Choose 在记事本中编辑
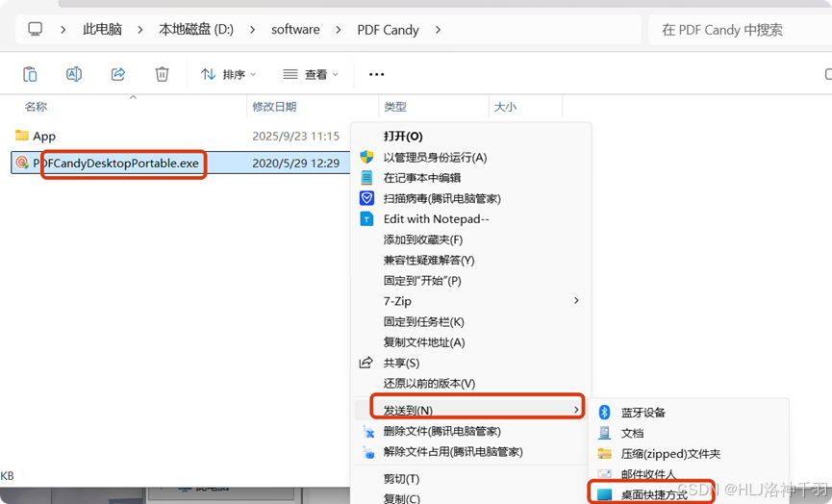Viewport: 832px width, 504px height. (x=422, y=178)
